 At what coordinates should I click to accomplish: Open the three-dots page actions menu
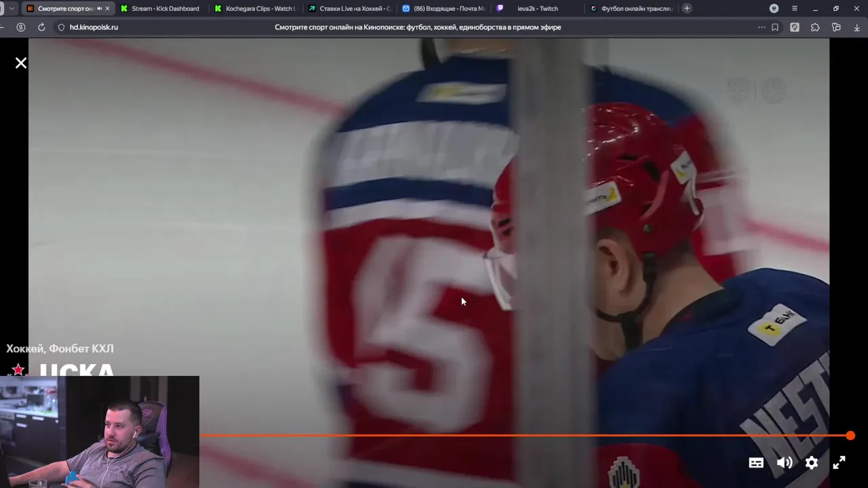click(x=762, y=27)
